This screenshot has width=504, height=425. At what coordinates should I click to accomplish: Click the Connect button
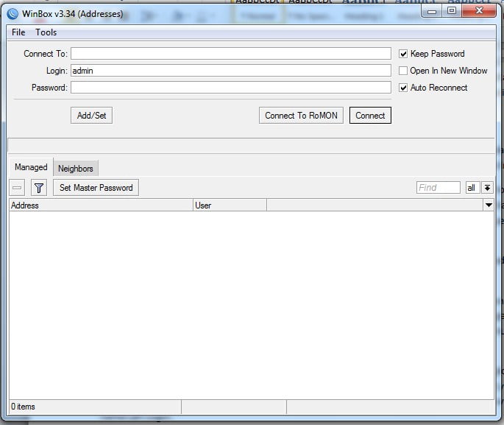[370, 116]
